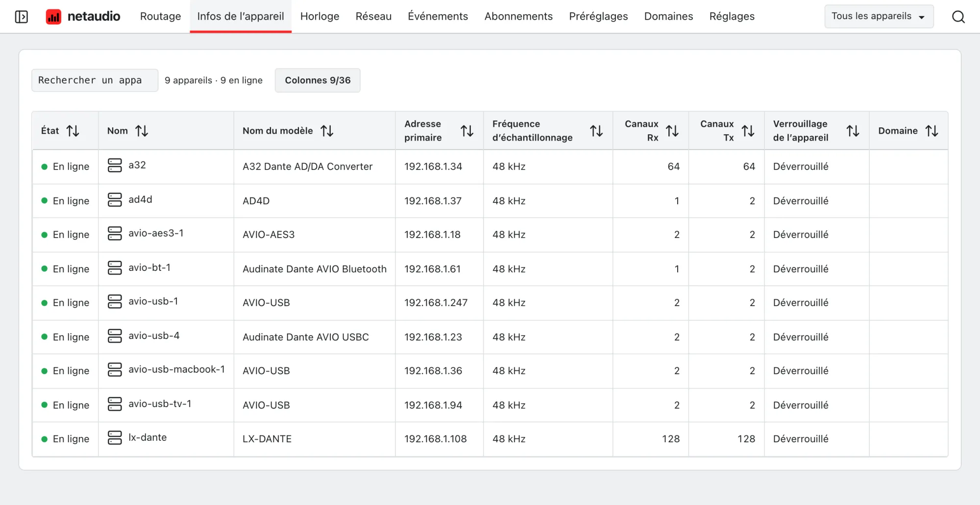This screenshot has height=505, width=980.
Task: Click Audinate Dante AVIO Bluetooth model cell
Action: (x=315, y=269)
